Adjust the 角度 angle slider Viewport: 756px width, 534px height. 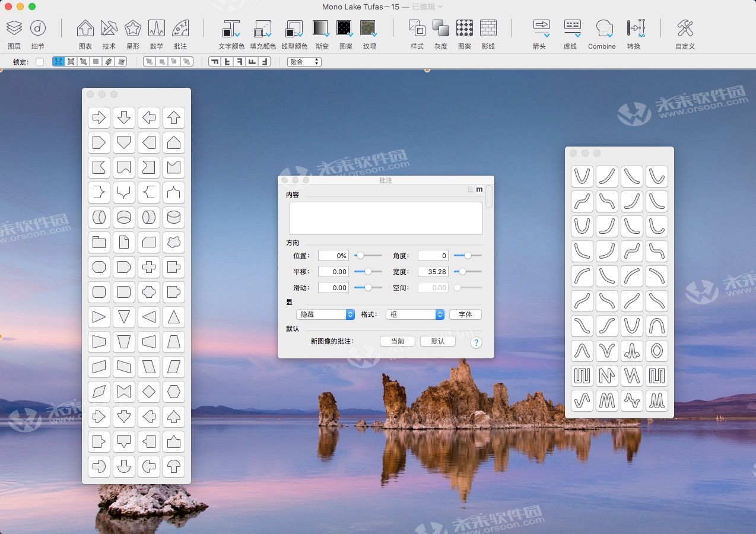(x=468, y=255)
